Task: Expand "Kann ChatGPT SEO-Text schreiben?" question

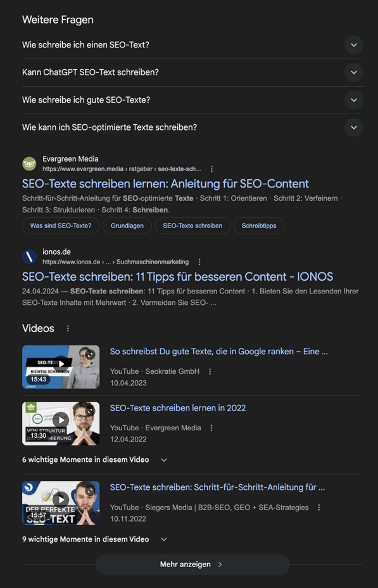Action: click(x=192, y=72)
